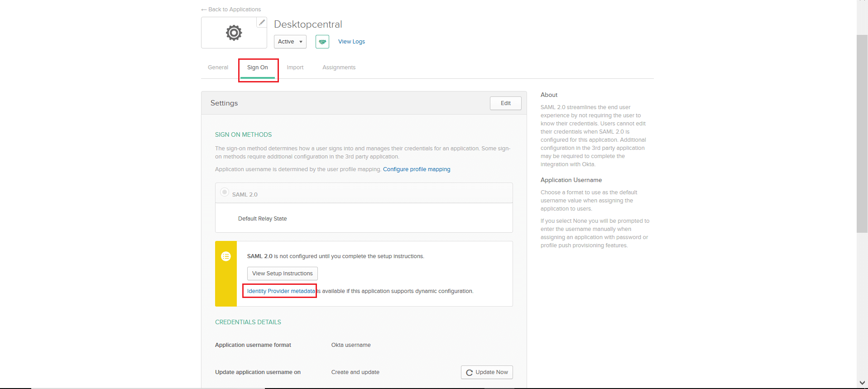Open Configure profile mapping link
The width and height of the screenshot is (868, 389).
417,169
